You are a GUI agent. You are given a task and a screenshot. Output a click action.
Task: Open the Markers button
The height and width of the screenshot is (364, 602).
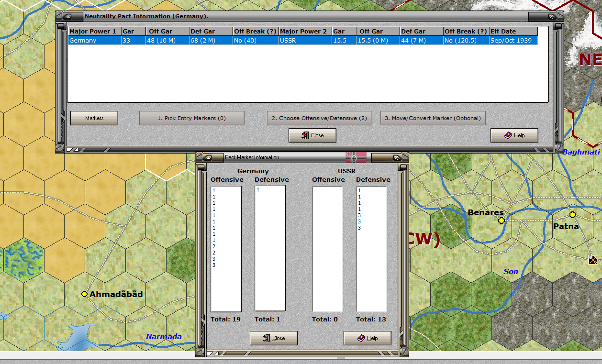94,118
